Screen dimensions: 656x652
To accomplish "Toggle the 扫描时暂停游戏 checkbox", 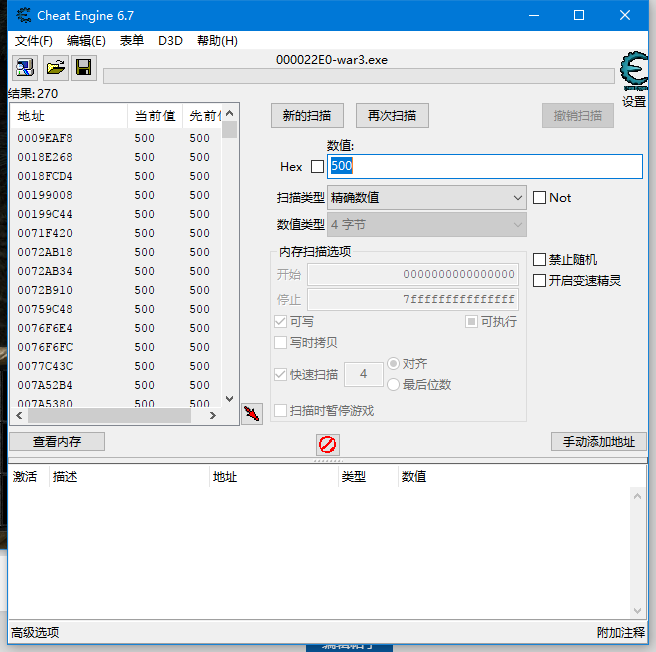I will 280,411.
